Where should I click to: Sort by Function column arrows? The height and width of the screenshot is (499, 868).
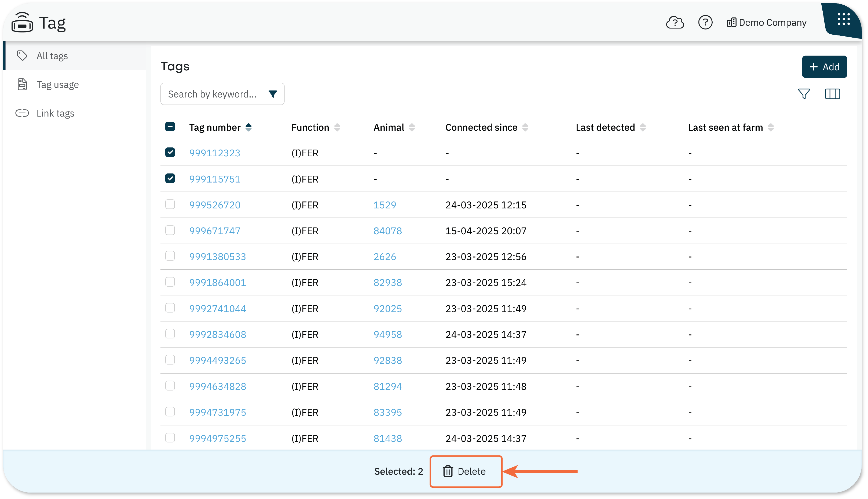[337, 128]
